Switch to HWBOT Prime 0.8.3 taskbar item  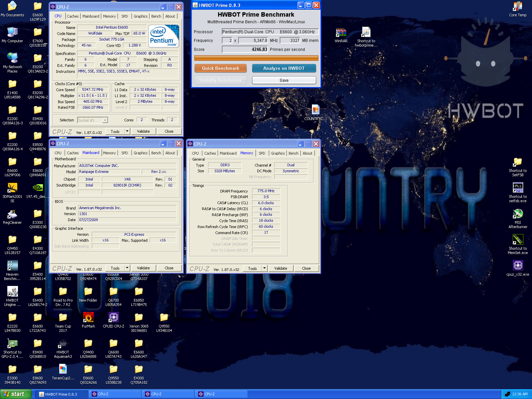(62, 394)
